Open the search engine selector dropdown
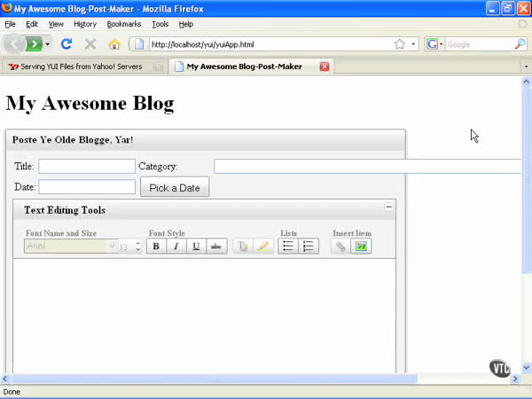The width and height of the screenshot is (532, 399). (x=434, y=43)
